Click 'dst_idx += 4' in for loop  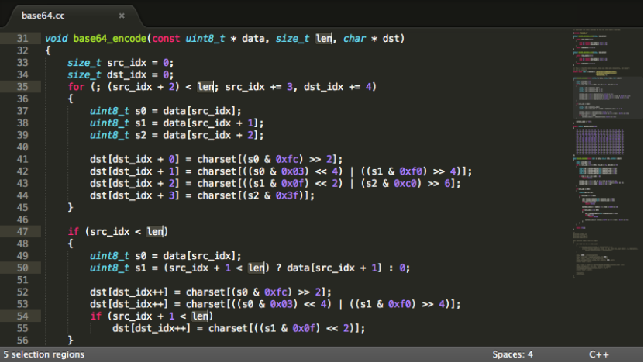tap(338, 87)
